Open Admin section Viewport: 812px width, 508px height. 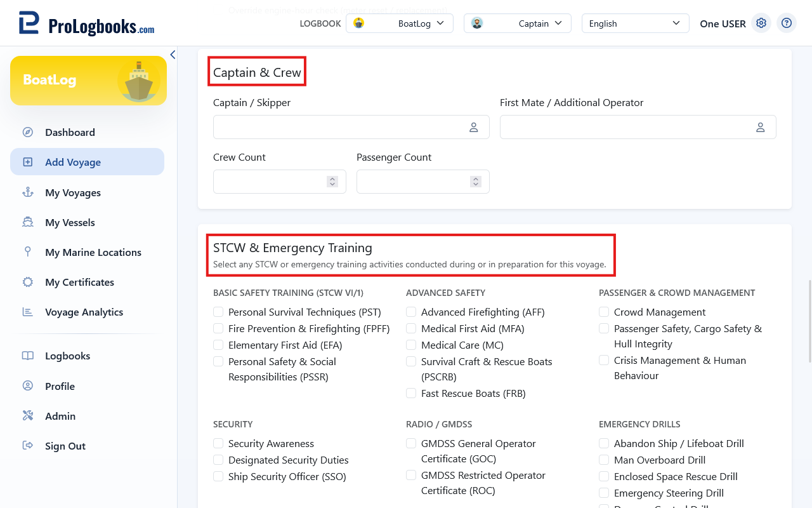point(87,416)
